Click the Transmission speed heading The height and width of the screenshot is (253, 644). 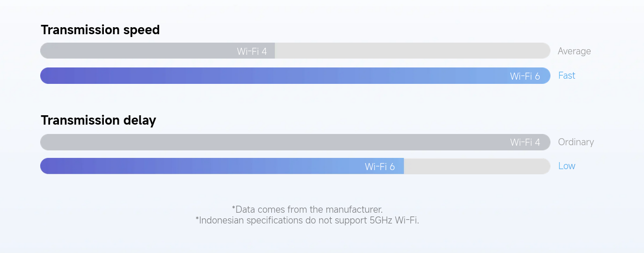click(100, 30)
